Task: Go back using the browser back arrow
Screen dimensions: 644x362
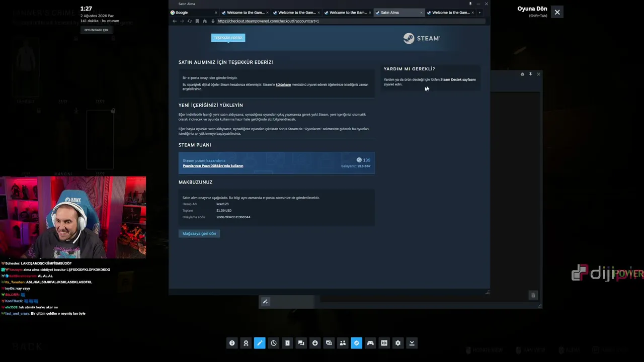Action: pyautogui.click(x=175, y=21)
